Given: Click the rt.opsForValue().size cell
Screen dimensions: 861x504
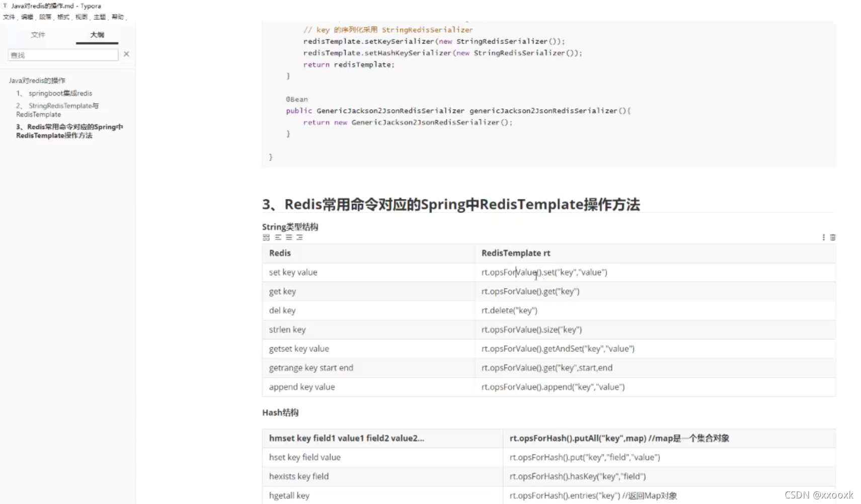Looking at the screenshot, I should (655, 329).
